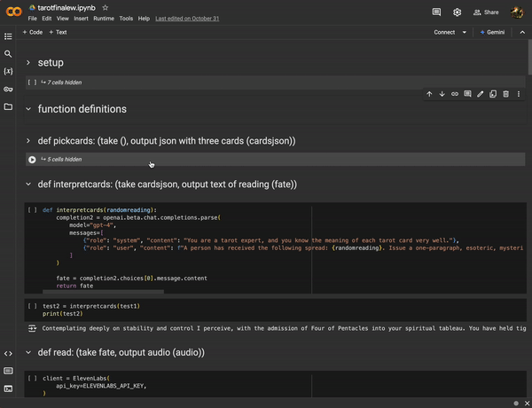Open output actions for test2 output
This screenshot has width=532, height=408.
32,328
